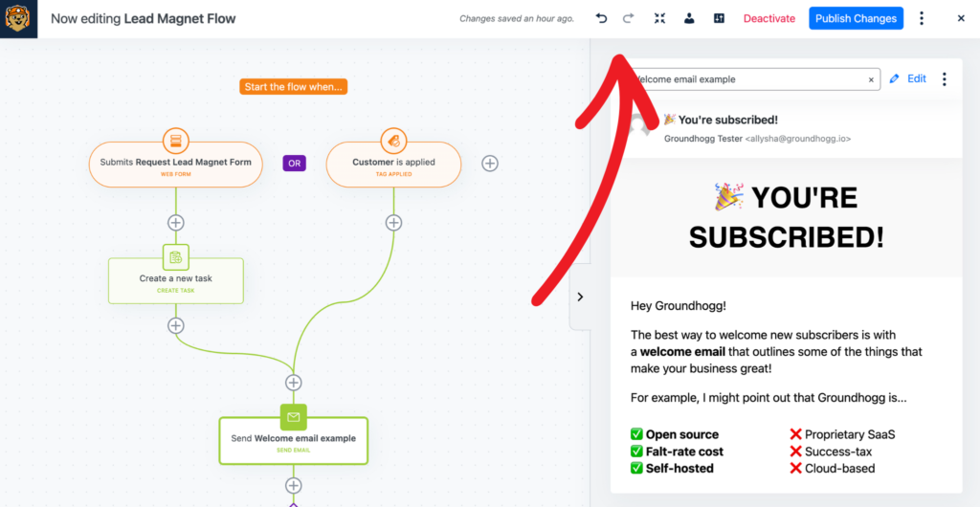Screen dimensions: 980x507
Task: Click Publish Changes button
Action: click(x=856, y=19)
